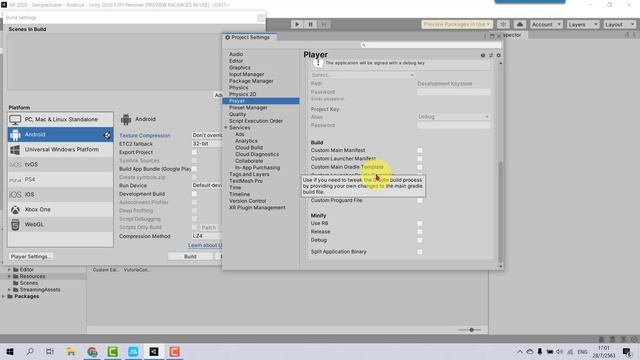Select the PS4 platform
This screenshot has height=360, width=640.
(60, 180)
